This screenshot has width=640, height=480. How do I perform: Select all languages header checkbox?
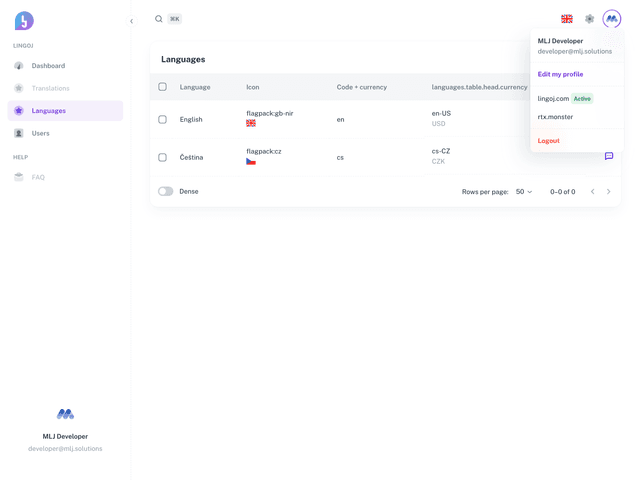click(x=163, y=87)
